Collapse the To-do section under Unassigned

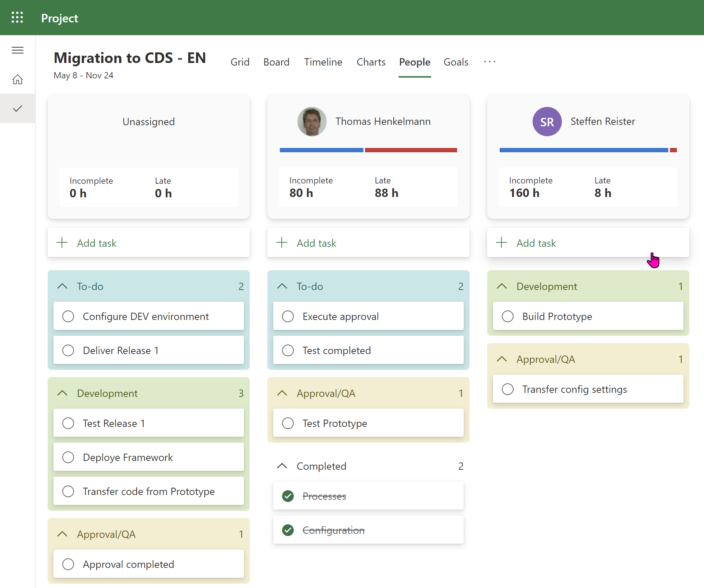point(62,286)
